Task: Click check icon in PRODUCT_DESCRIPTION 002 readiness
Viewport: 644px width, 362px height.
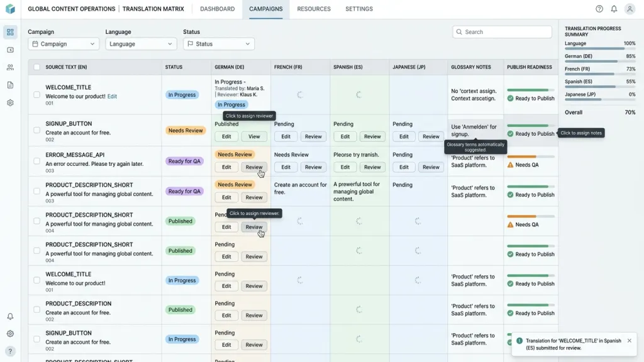Action: tap(510, 313)
